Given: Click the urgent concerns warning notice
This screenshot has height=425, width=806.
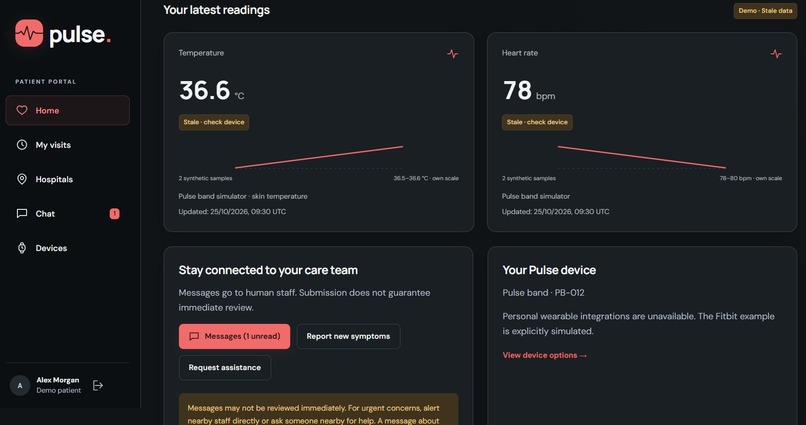Looking at the screenshot, I should click(x=319, y=409).
